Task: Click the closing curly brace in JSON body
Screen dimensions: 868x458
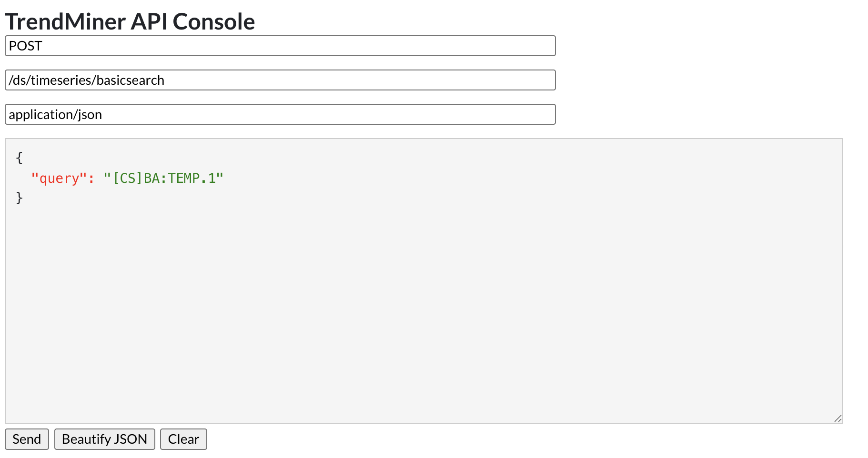Action: click(x=19, y=198)
